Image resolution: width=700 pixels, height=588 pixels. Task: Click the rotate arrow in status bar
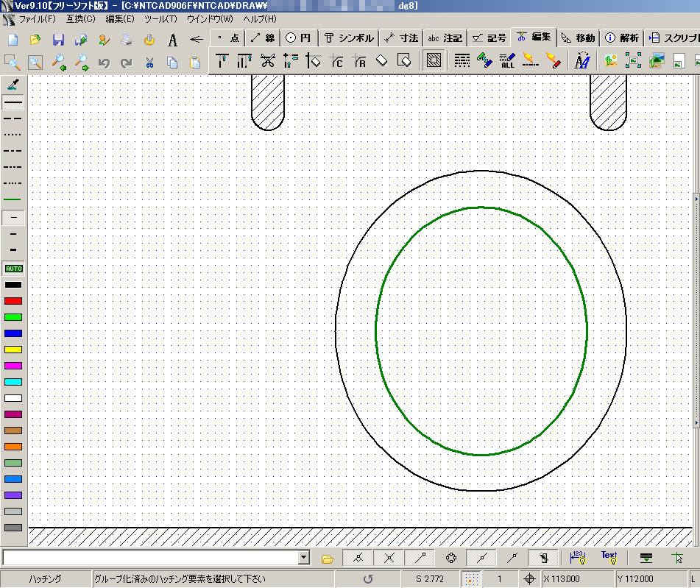click(x=368, y=579)
